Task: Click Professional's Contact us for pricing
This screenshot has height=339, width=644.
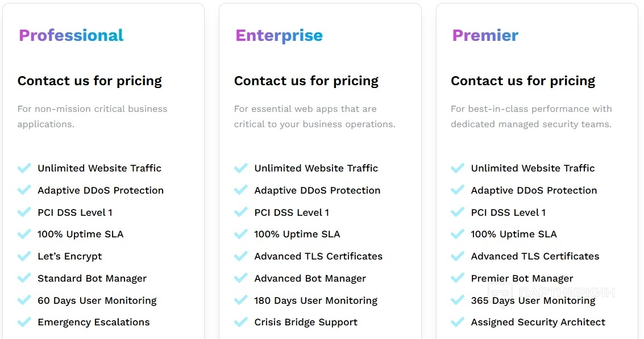Action: tap(90, 81)
